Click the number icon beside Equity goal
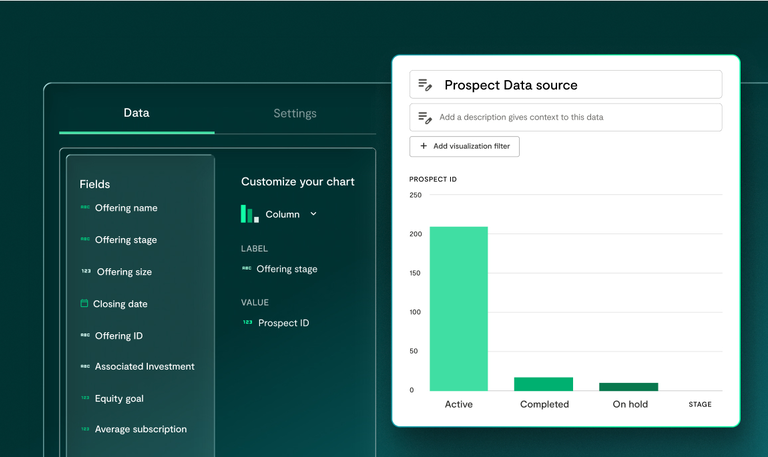 [x=85, y=398]
